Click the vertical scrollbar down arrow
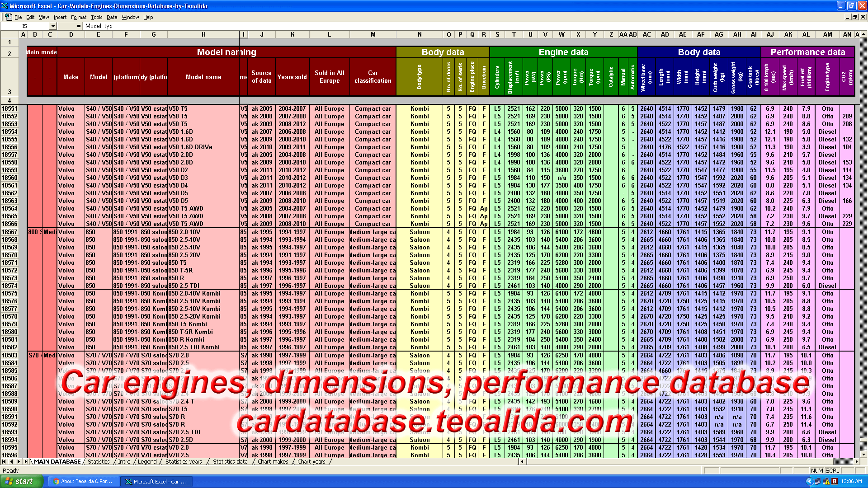 pyautogui.click(x=864, y=454)
